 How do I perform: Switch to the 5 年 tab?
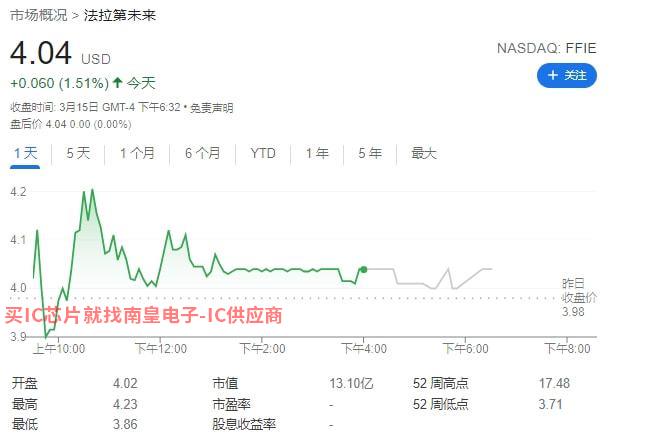click(x=370, y=153)
